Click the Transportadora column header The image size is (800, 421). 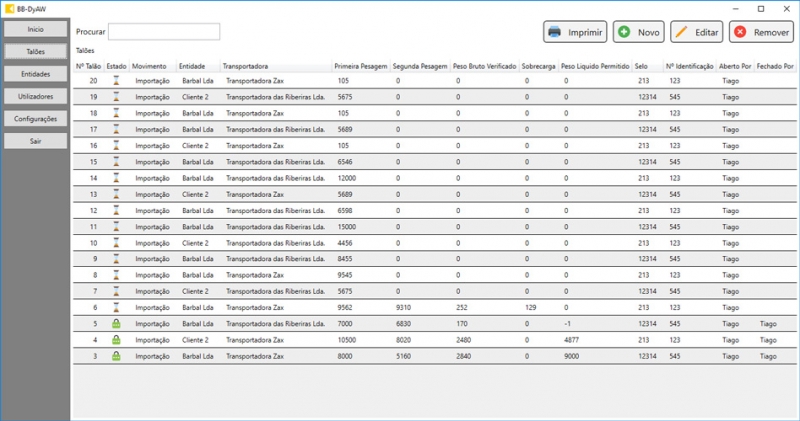tap(246, 65)
